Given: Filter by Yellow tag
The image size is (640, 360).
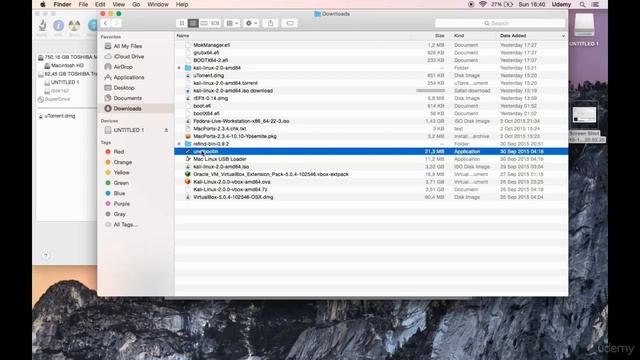Looking at the screenshot, I should click(x=121, y=173).
